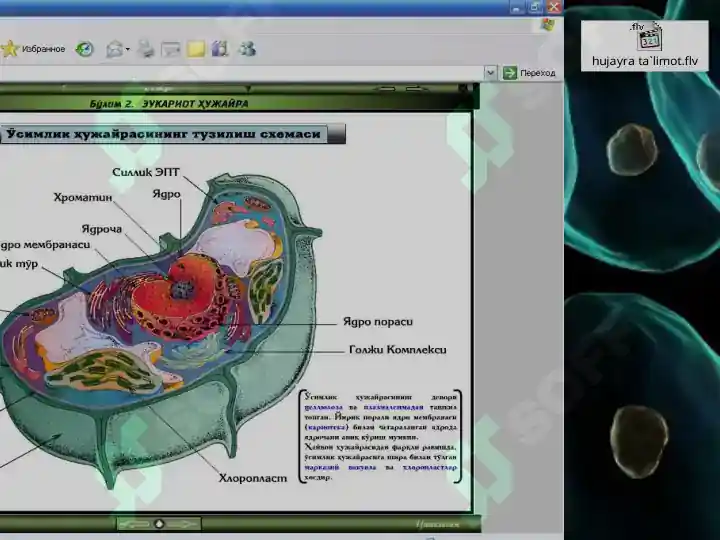720x540 pixels.
Task: Click the red nucleus in the cell diagram
Action: (x=179, y=298)
